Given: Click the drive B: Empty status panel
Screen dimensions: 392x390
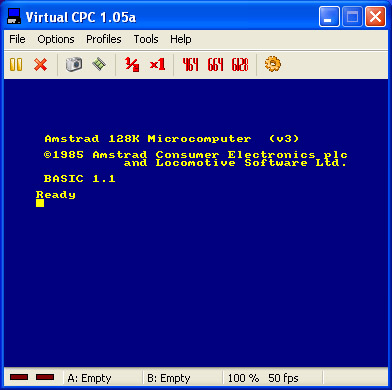Looking at the screenshot, I should tap(183, 378).
